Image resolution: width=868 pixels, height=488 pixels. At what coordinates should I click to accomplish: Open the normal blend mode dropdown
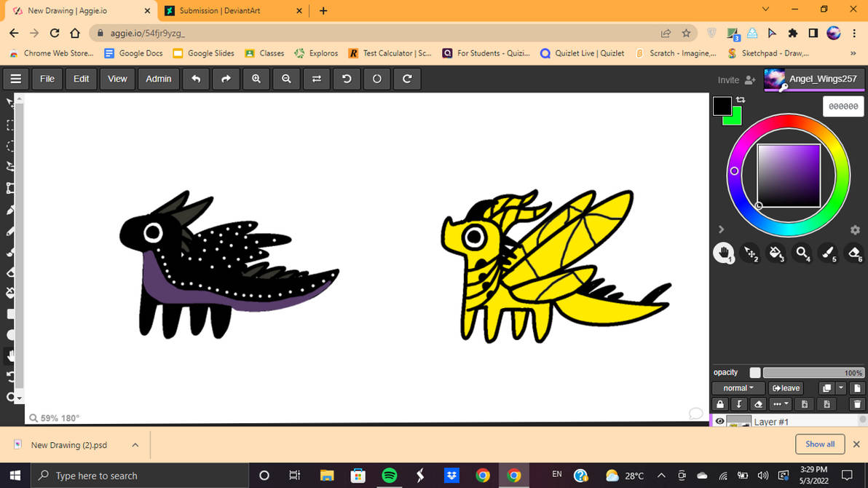(738, 387)
